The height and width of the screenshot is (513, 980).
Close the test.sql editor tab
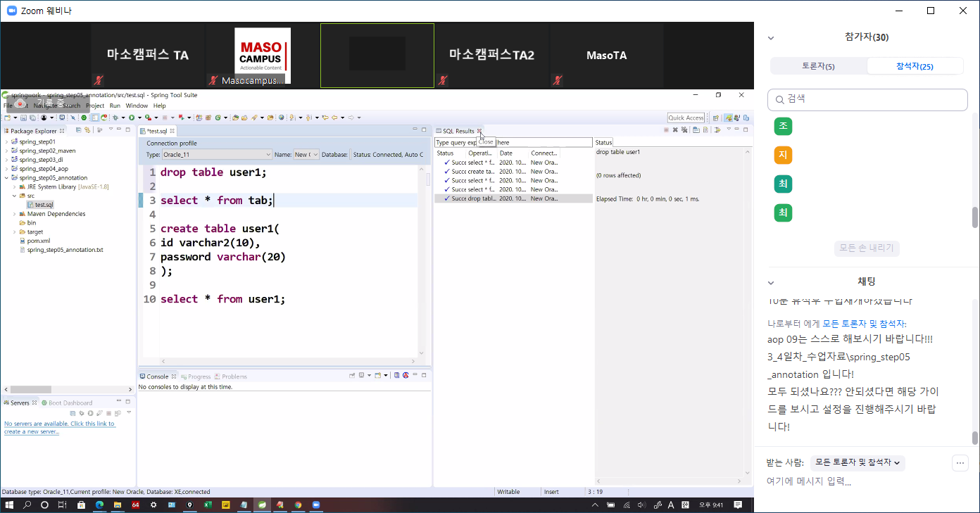(x=172, y=131)
